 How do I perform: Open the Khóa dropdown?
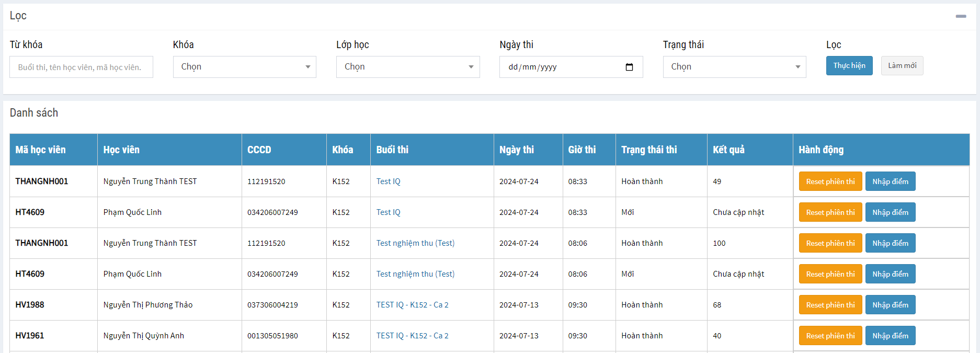(244, 67)
